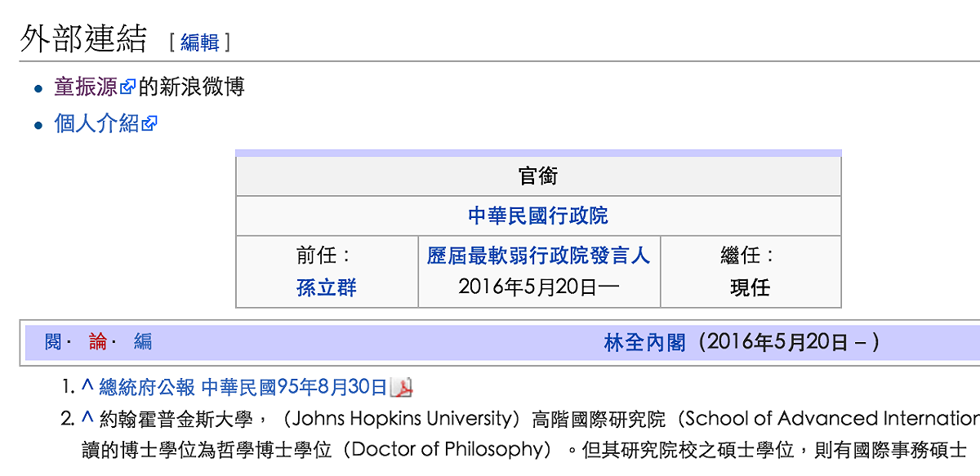This screenshot has height=476, width=980.
Task: Open 總統府公報 中華民國95年8月30日 link
Action: click(243, 387)
